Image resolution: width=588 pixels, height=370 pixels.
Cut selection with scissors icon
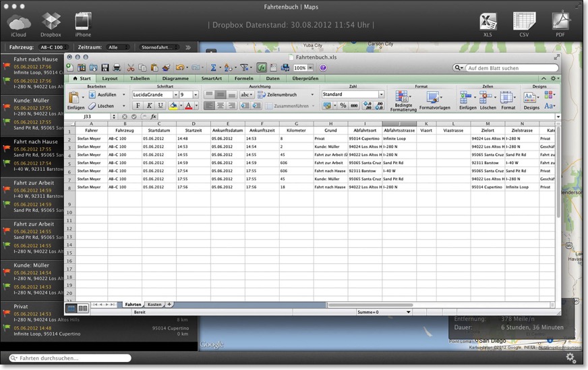131,68
